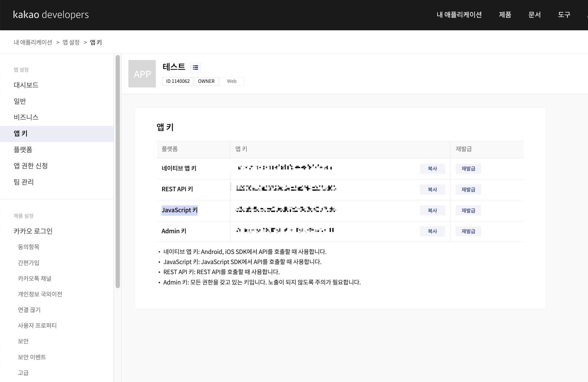
Task: Click the app list icon beside 테스트
Action: pos(195,67)
